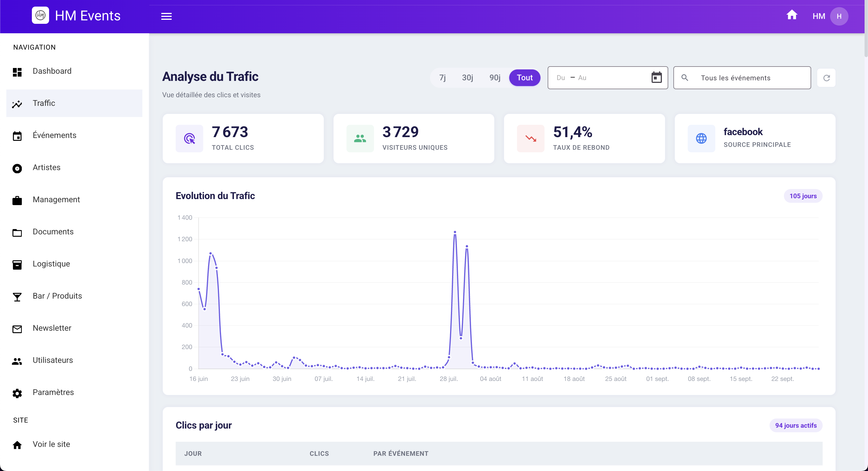Image resolution: width=868 pixels, height=471 pixels.
Task: Select the 7j period filter
Action: 442,78
